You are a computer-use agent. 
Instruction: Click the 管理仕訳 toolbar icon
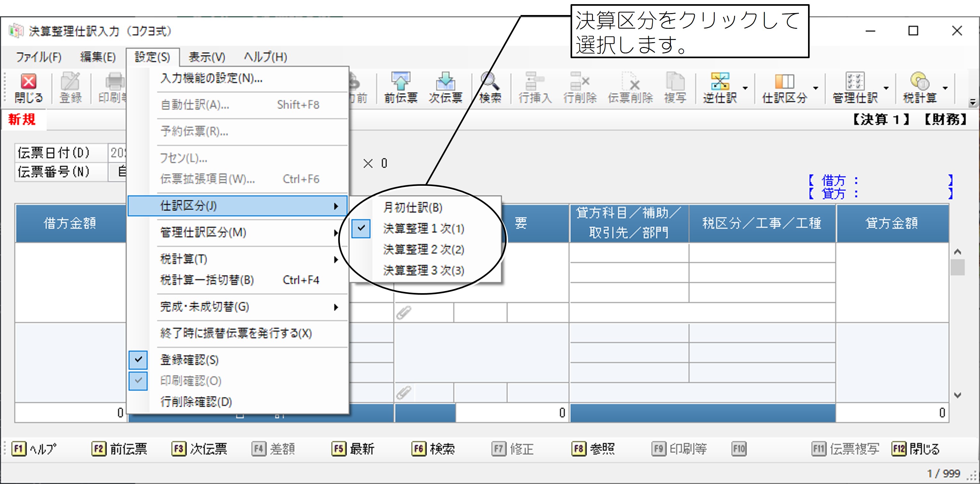tap(855, 88)
